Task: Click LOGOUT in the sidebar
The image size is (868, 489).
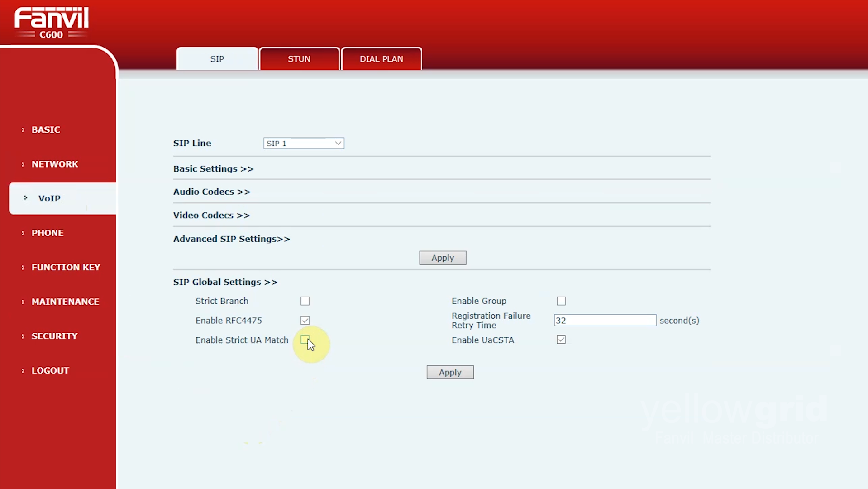Action: click(50, 370)
